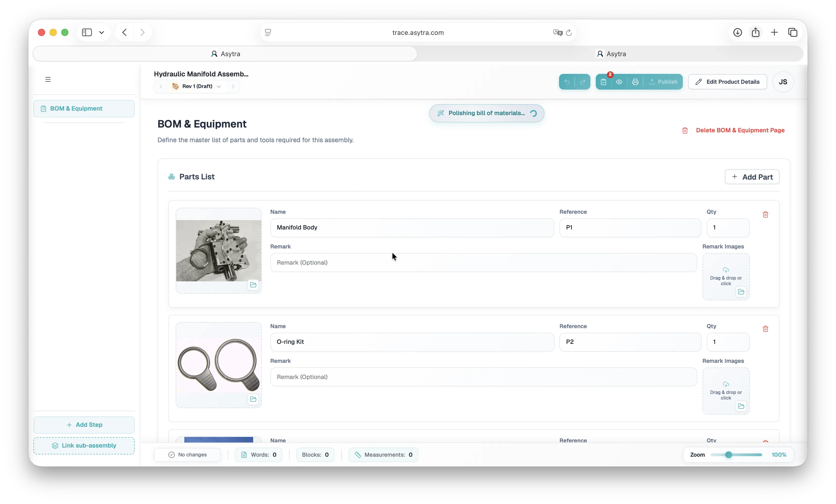The width and height of the screenshot is (836, 504).
Task: Click the O-ring Kit name field
Action: pyautogui.click(x=412, y=342)
